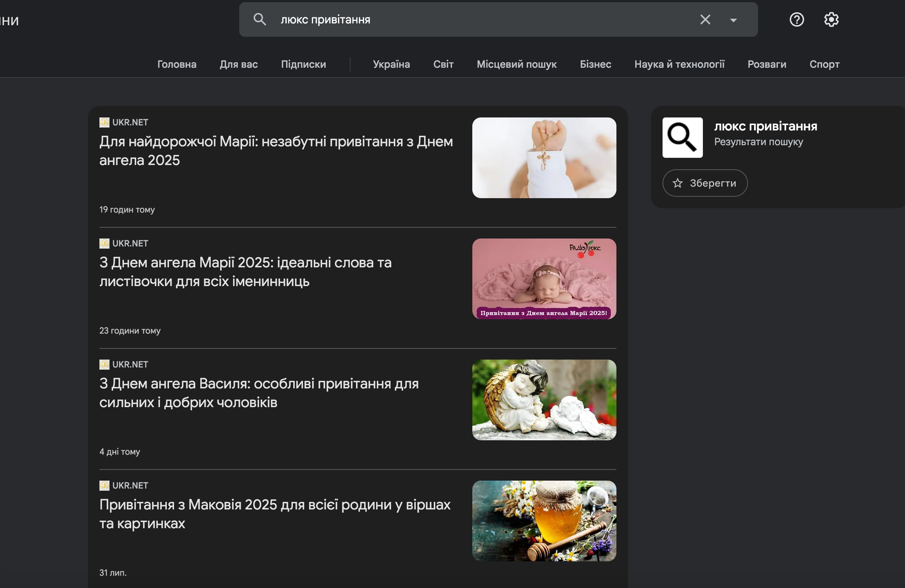Switch to the Головна tab
The height and width of the screenshot is (588, 905).
click(x=177, y=64)
